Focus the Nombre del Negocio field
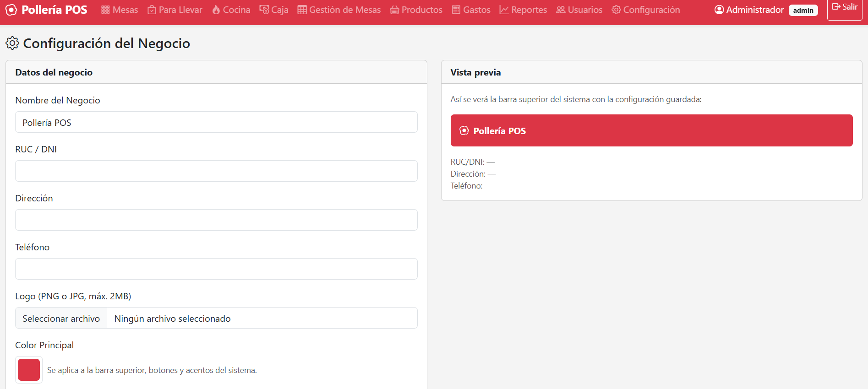Viewport: 868px width, 389px height. (x=216, y=122)
